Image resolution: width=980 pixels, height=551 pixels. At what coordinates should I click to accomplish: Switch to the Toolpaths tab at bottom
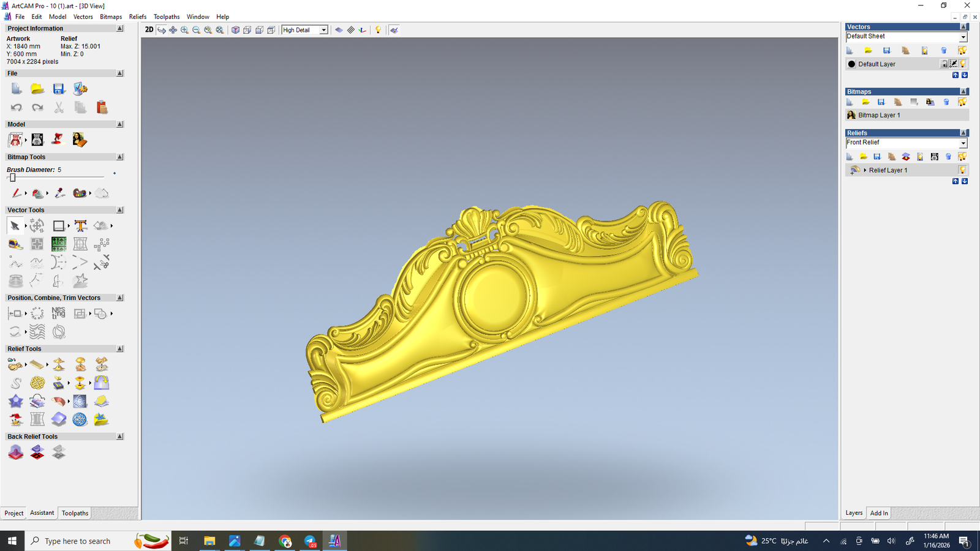click(x=75, y=513)
